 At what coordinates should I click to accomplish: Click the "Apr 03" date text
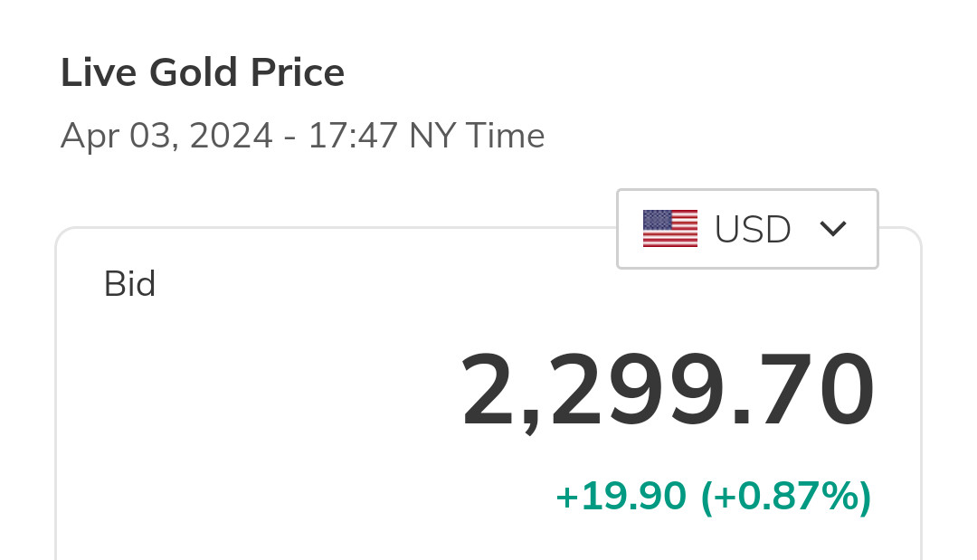[118, 137]
